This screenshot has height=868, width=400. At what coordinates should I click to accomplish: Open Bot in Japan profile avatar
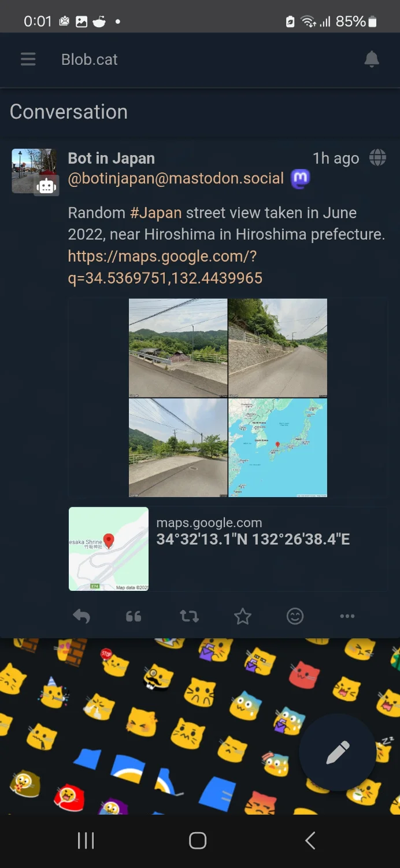tap(35, 171)
